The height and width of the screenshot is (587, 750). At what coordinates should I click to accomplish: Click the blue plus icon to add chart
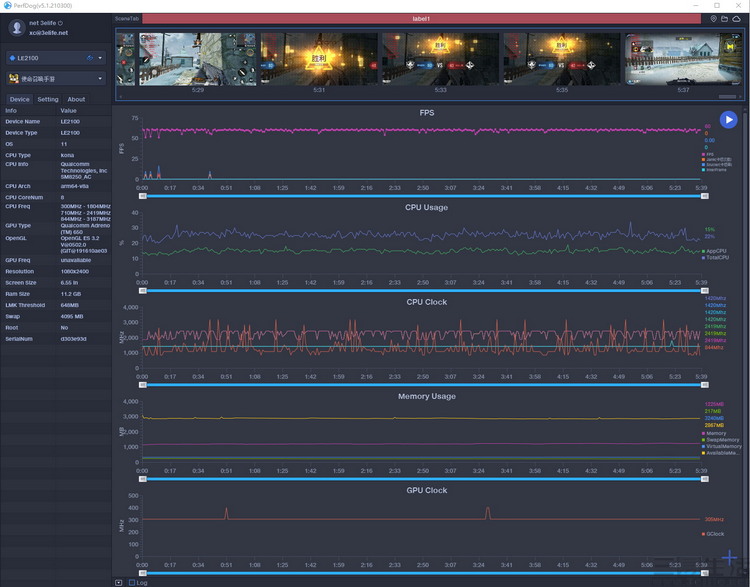tap(729, 557)
